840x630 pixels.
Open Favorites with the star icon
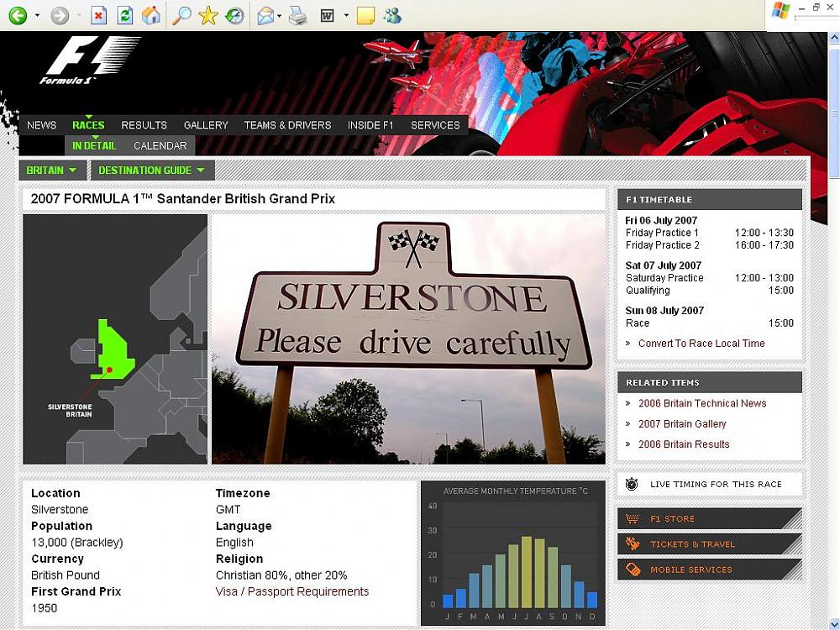point(207,15)
